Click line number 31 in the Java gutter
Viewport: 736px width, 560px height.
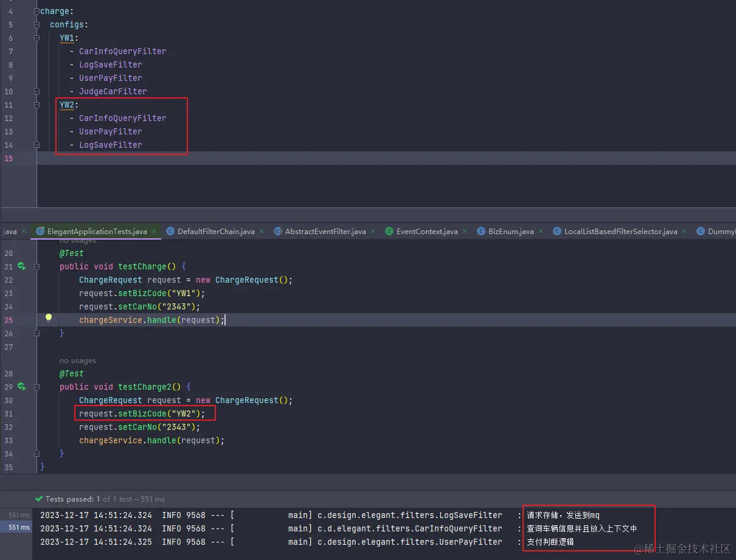9,413
